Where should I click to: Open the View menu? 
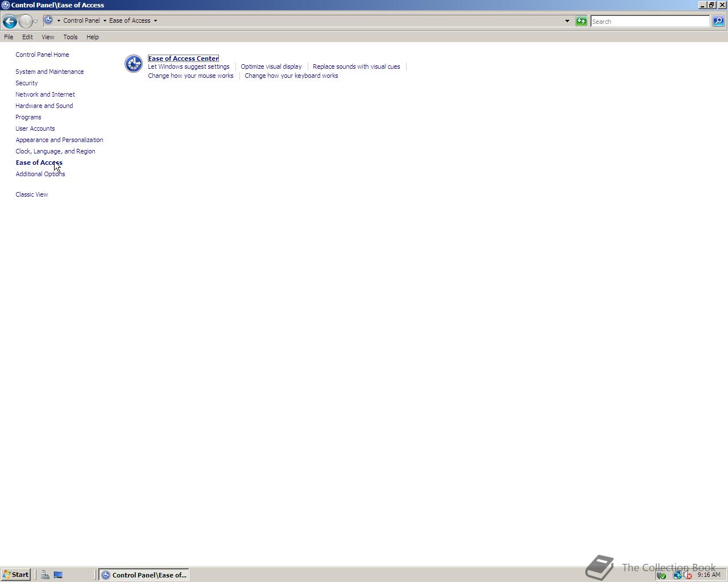click(48, 37)
